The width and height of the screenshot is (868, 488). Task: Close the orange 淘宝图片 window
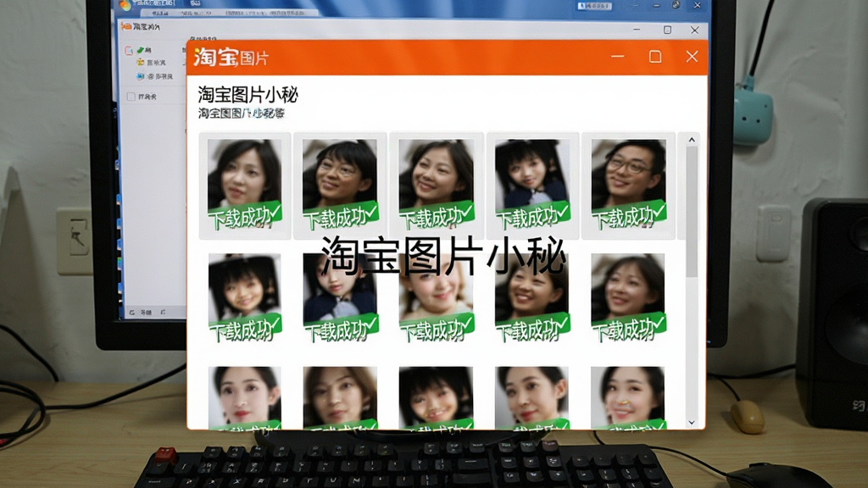pyautogui.click(x=692, y=56)
